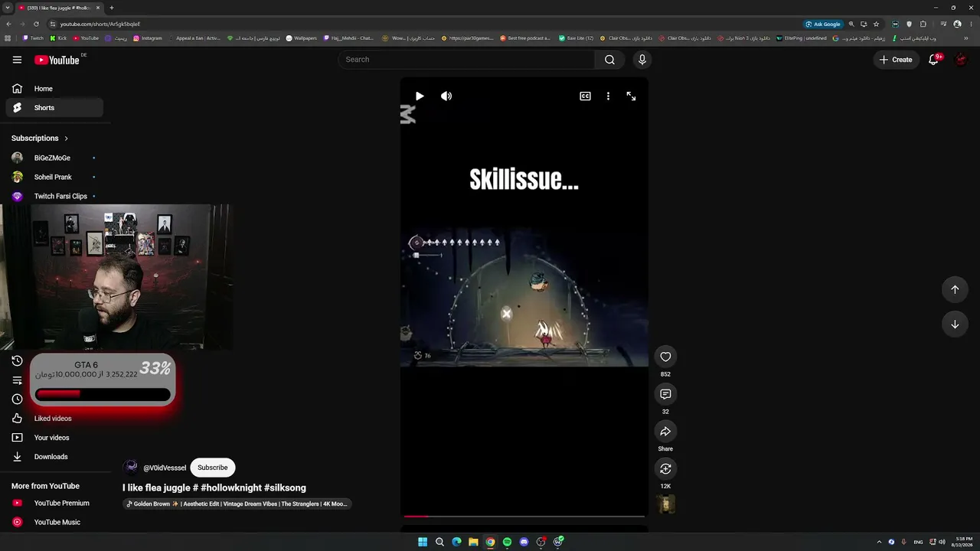Open the V0idVesssel channel avatar
980x551 pixels.
click(131, 468)
